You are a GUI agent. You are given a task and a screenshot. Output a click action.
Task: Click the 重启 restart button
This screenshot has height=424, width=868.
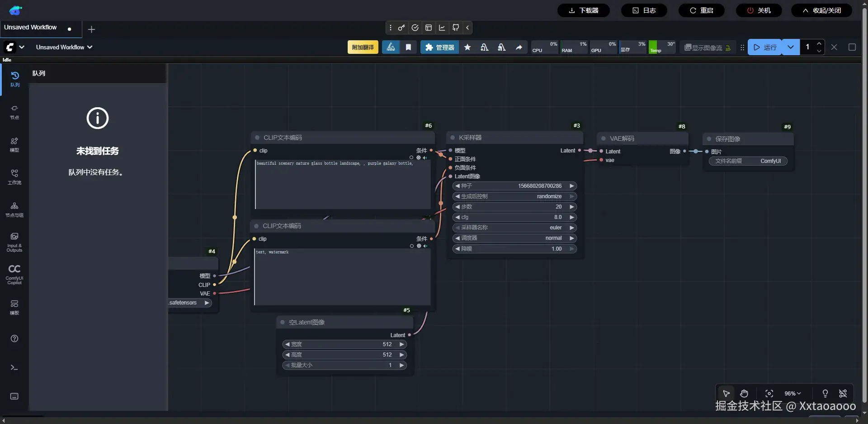tap(701, 10)
